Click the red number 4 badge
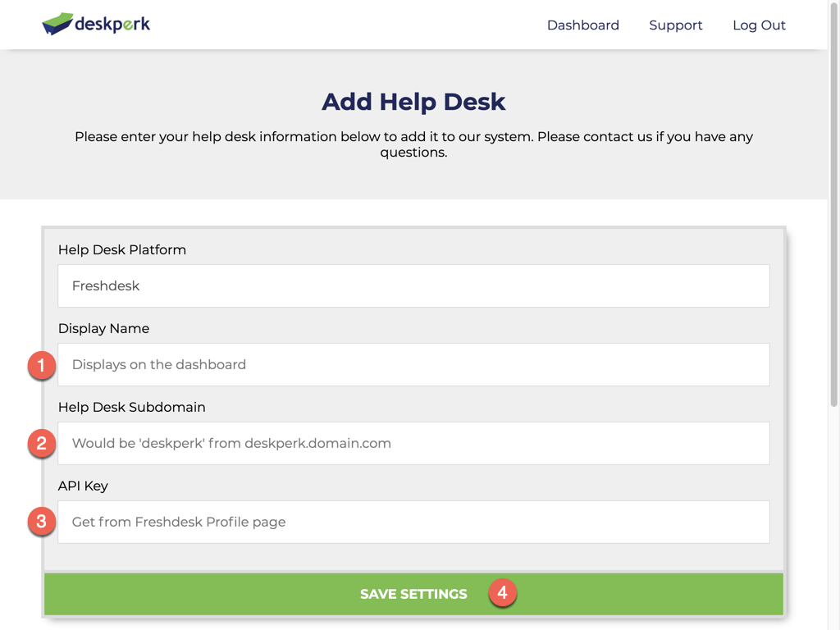Screen dimensions: 840x630 tap(503, 593)
